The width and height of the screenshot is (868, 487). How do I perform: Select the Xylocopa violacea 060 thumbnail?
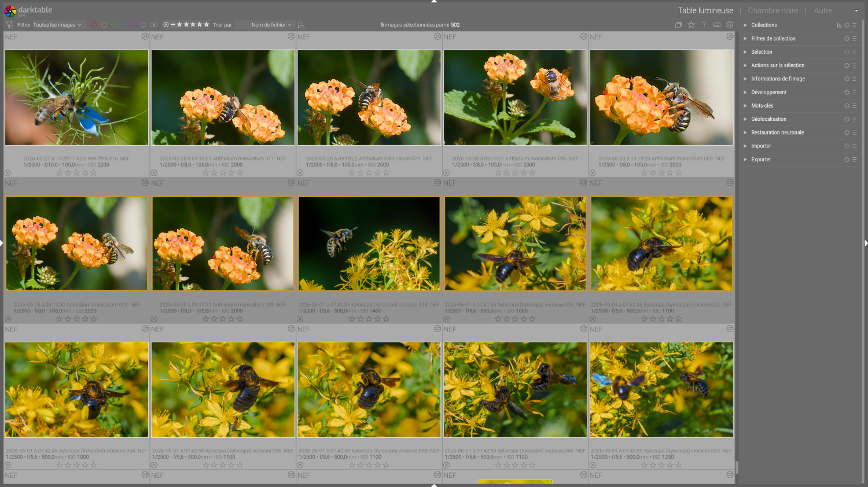point(515,390)
